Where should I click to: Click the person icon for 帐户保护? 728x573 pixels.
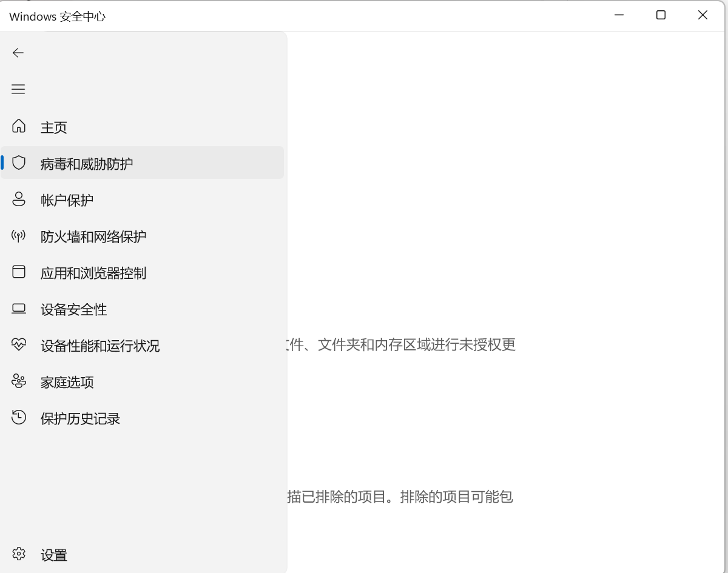[19, 199]
